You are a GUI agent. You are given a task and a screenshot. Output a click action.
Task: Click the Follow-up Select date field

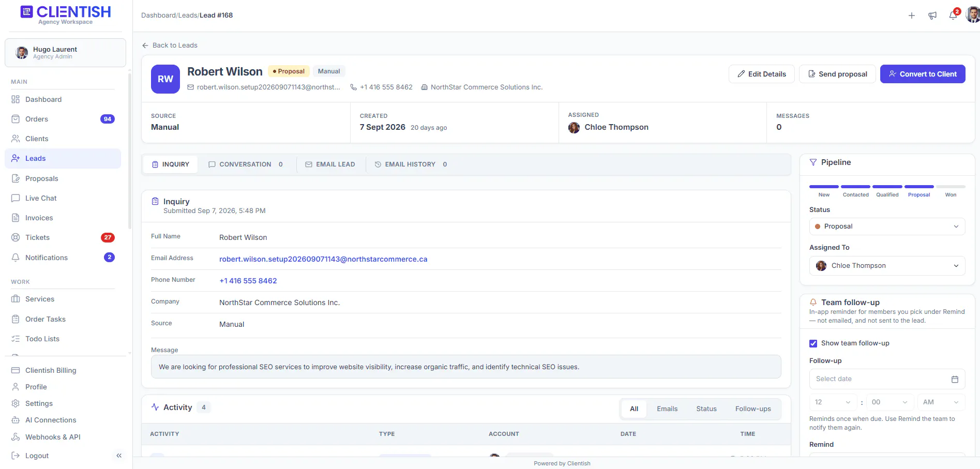tap(887, 379)
